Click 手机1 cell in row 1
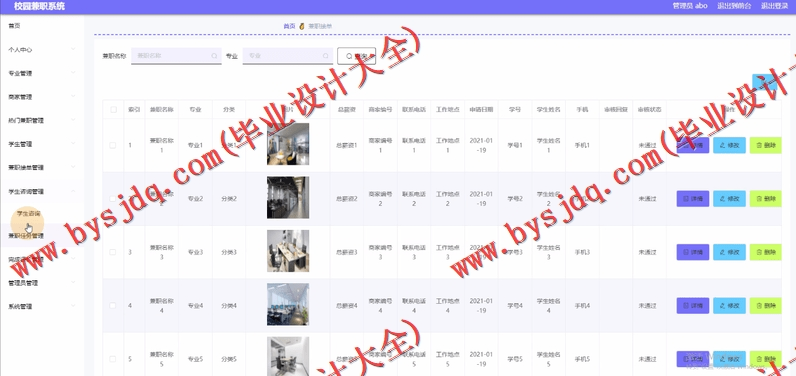The image size is (796, 376). pyautogui.click(x=582, y=146)
